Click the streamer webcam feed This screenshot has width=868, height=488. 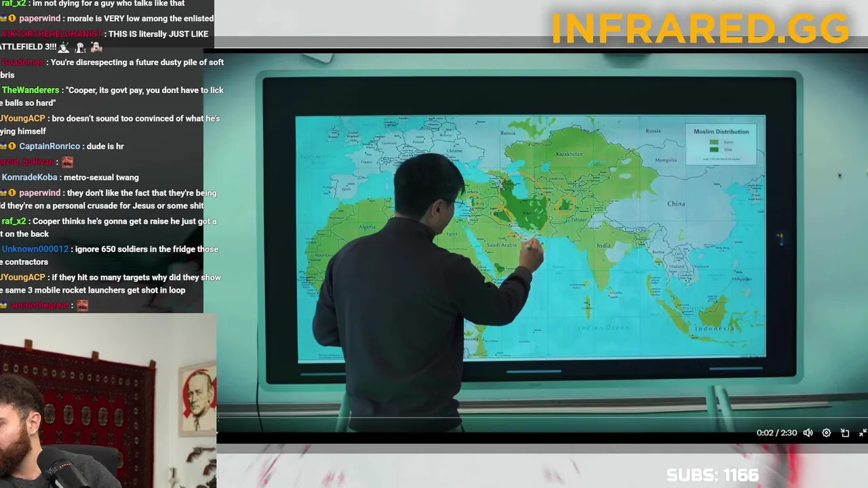click(108, 401)
